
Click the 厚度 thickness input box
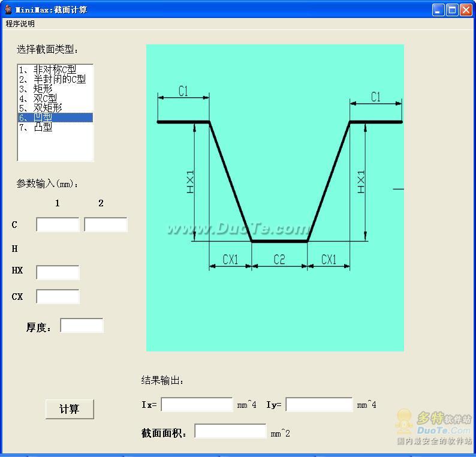tap(82, 326)
